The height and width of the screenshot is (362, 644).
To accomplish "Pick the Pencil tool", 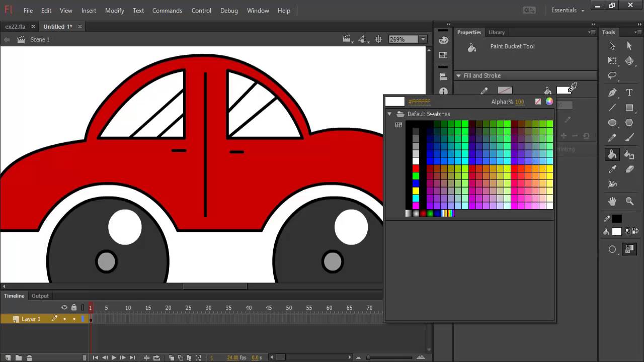I will point(612,138).
